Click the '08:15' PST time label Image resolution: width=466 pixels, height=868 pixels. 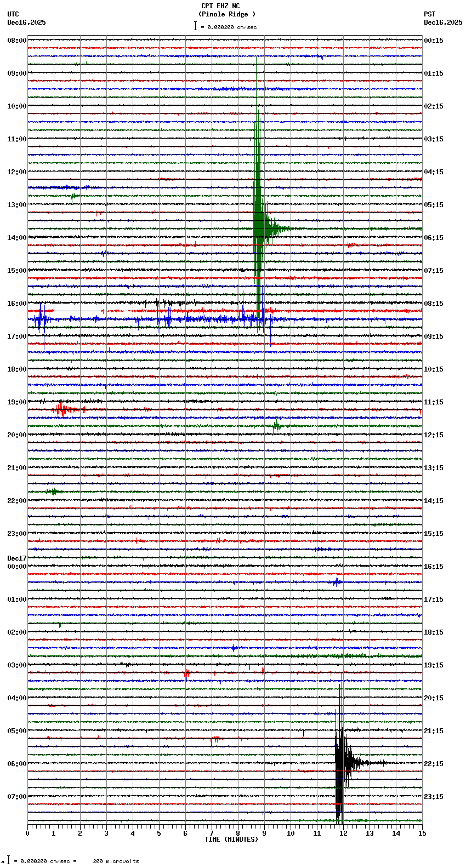point(434,304)
